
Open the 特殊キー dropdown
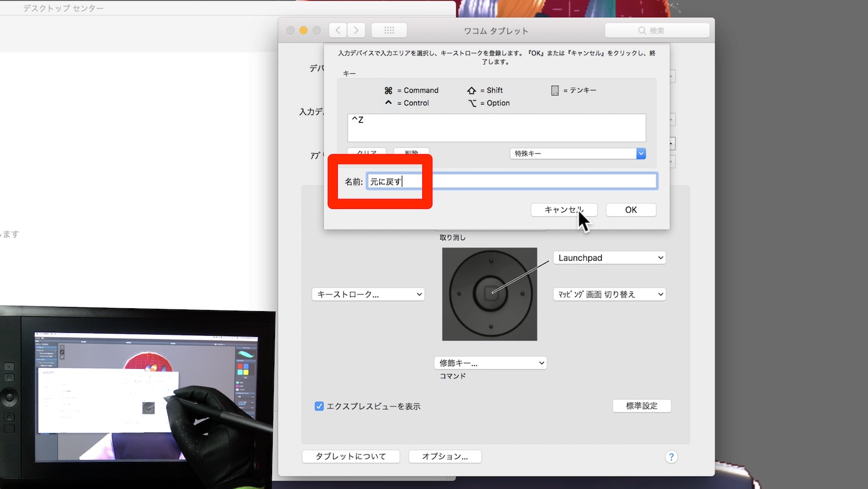coord(578,153)
